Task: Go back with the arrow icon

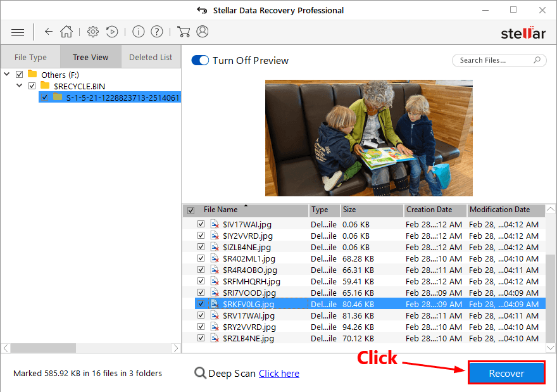Action: (x=49, y=32)
